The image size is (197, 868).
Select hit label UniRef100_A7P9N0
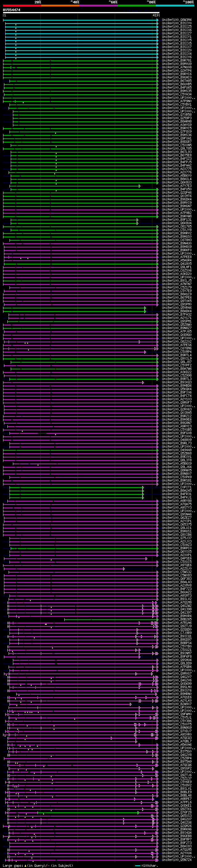[177, 101]
